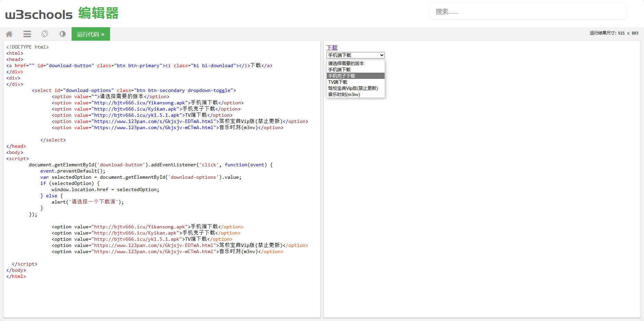
Task: Click the var selectedOption code line
Action: coord(141,177)
